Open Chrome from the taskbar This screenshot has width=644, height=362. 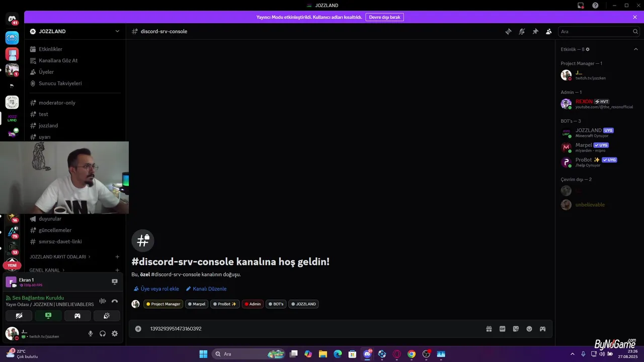click(412, 354)
